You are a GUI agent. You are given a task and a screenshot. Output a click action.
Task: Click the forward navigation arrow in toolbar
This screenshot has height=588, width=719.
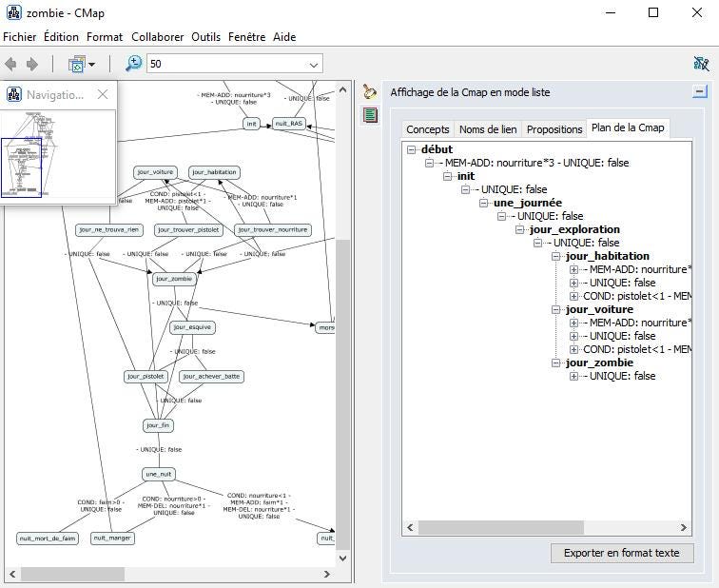(x=32, y=64)
